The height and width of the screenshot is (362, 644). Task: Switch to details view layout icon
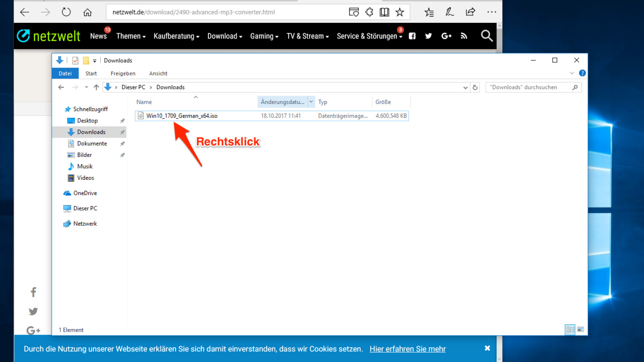[570, 329]
